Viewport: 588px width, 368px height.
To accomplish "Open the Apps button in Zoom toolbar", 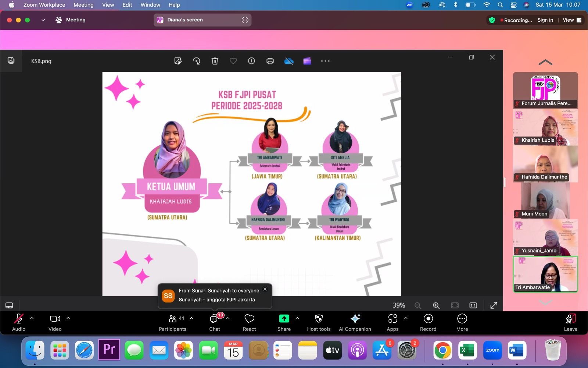I will pyautogui.click(x=392, y=322).
